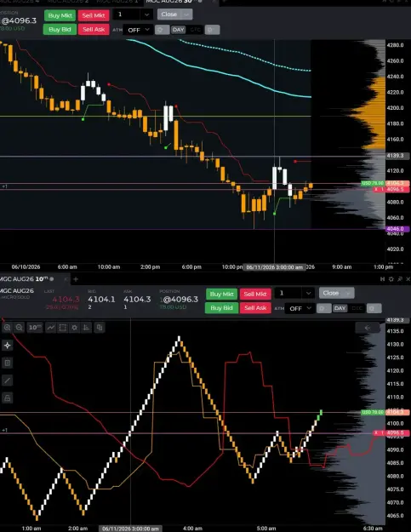Image resolution: width=411 pixels, height=532 pixels.
Task: Toggle GTC time-in-force in lower order panel
Action: 357,308
